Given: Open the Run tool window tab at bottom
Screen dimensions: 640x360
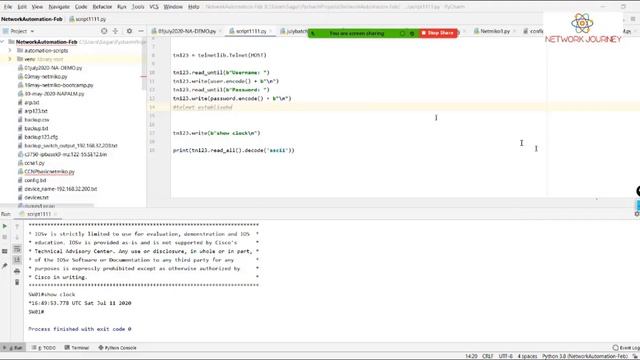Looking at the screenshot, I should coord(13,348).
